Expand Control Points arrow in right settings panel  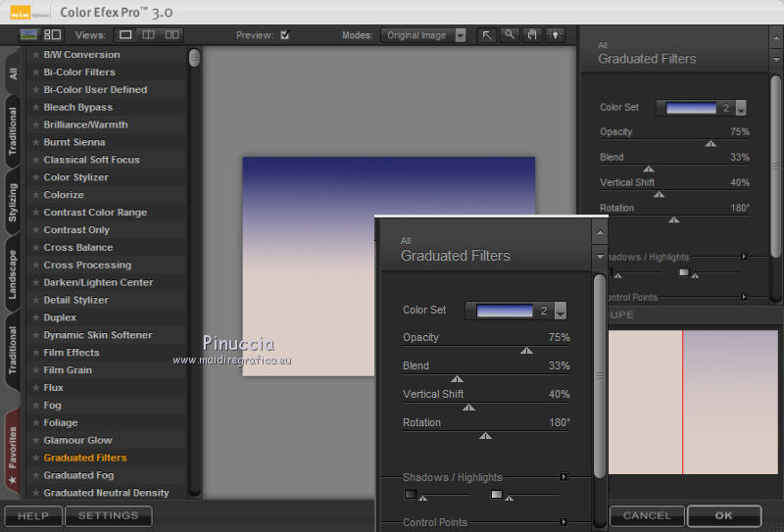pyautogui.click(x=744, y=297)
